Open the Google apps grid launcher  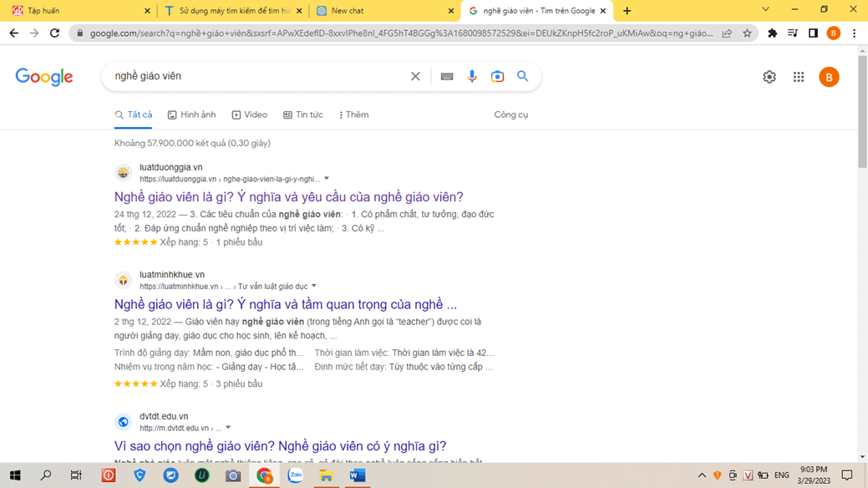[799, 76]
